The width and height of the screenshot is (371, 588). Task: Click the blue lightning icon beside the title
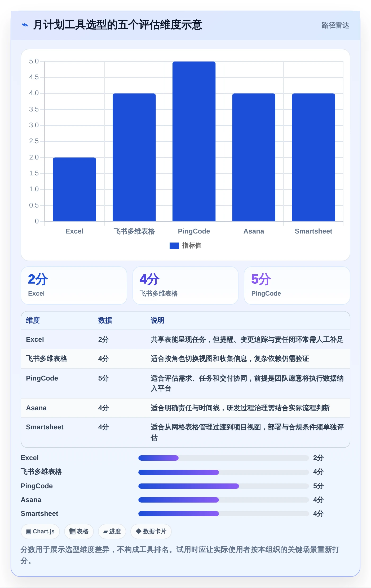click(x=25, y=25)
